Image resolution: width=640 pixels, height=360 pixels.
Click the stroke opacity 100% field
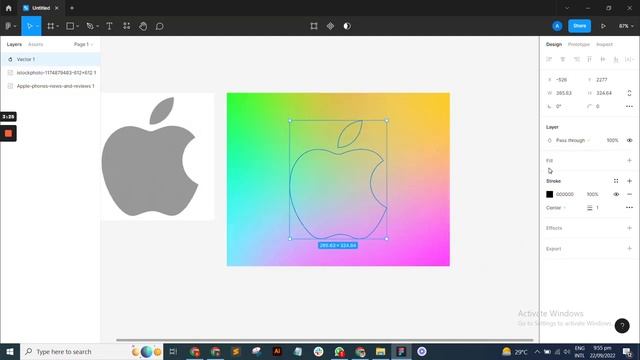(593, 194)
